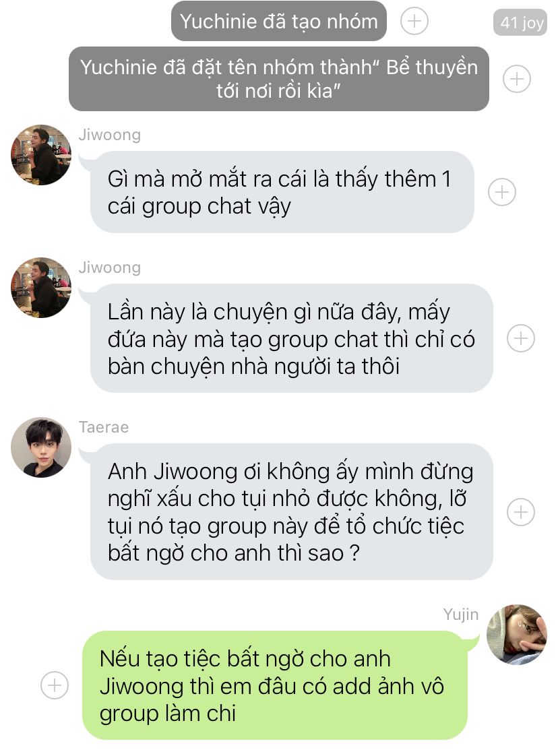Tap plus icon next to Taerae's message

(521, 511)
